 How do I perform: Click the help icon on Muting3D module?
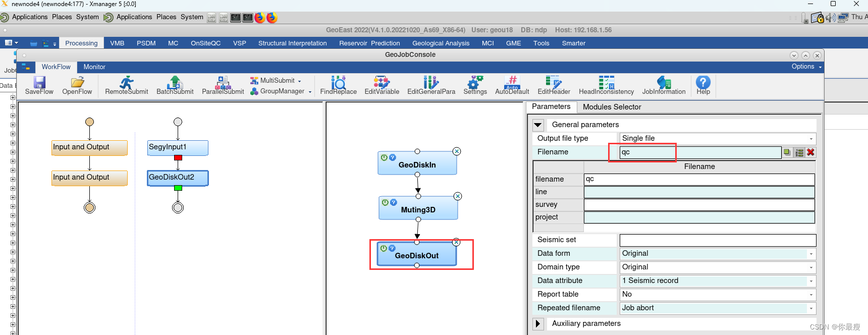click(x=394, y=202)
